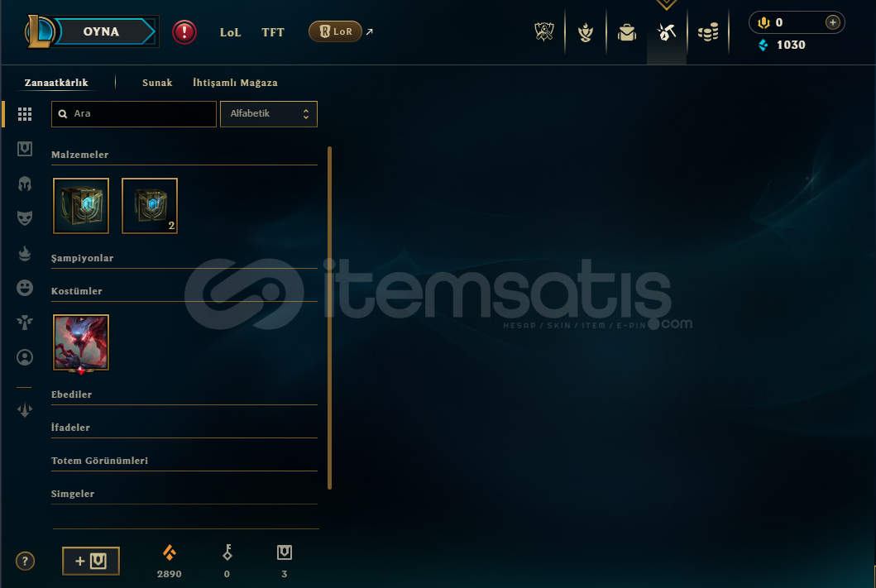This screenshot has height=588, width=876.
Task: Open the Store coins icon
Action: [x=708, y=32]
